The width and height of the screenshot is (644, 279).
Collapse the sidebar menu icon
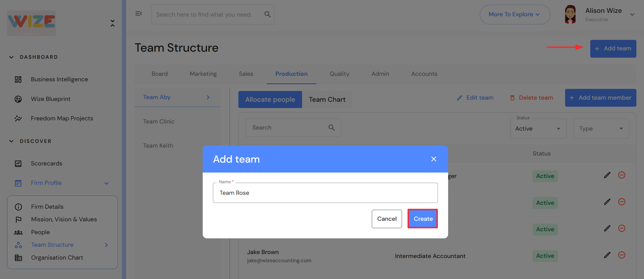click(138, 14)
